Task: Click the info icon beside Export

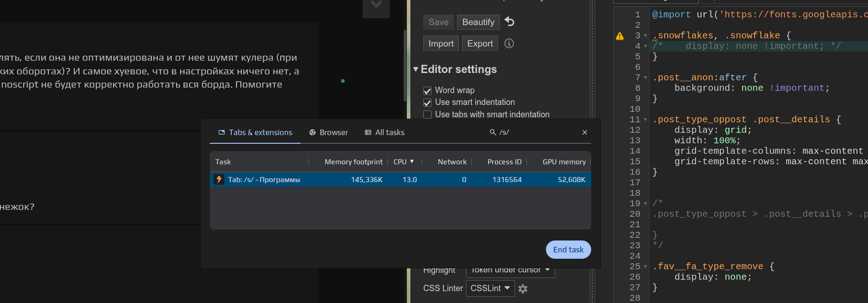Action: 509,43
